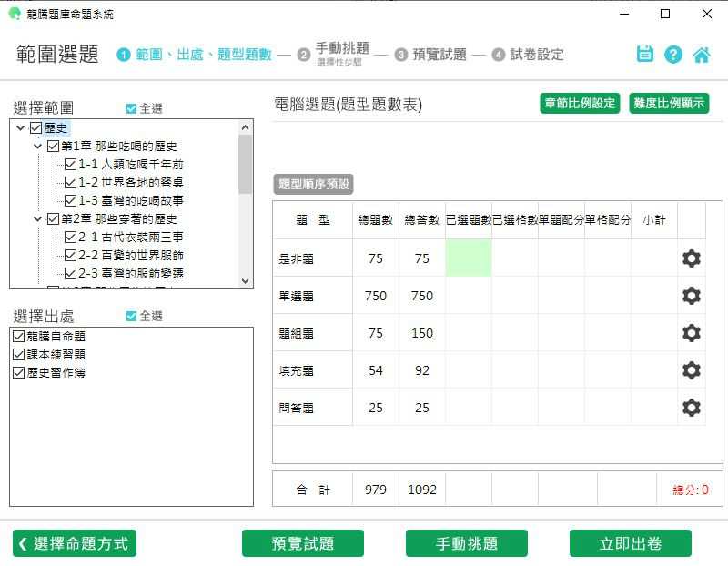Viewport: 728px width, 566px height.
Task: Select step 4 試卷設定
Action: (x=528, y=55)
